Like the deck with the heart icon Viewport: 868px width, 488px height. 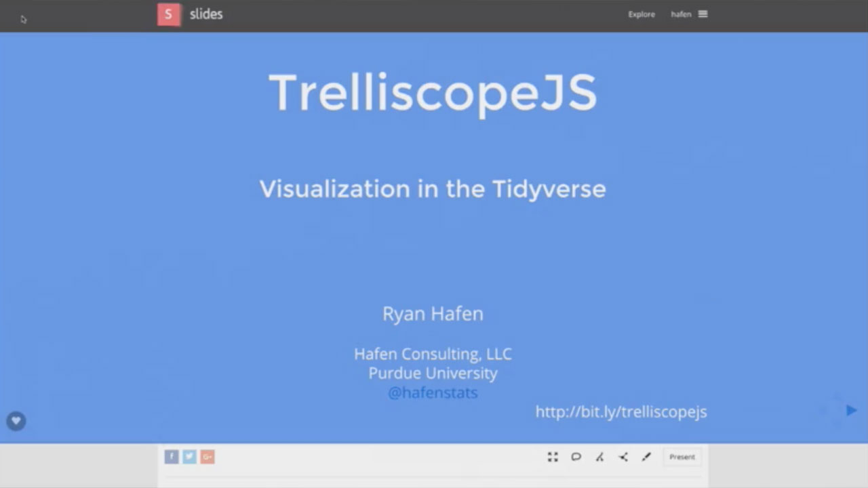pos(16,422)
